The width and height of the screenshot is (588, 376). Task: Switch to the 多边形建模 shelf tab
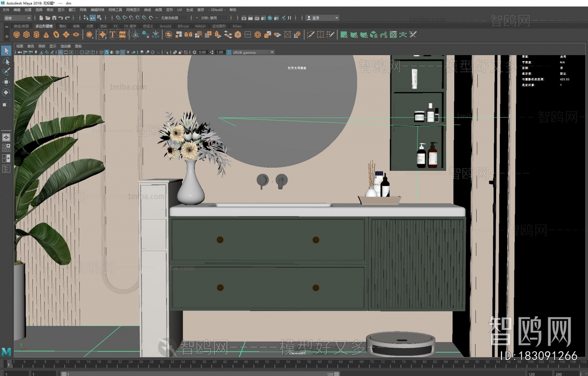[x=44, y=26]
